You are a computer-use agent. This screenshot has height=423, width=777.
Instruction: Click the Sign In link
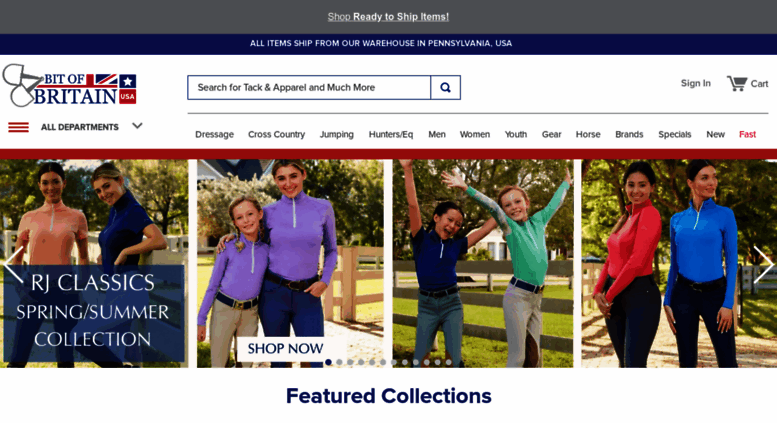(x=696, y=83)
